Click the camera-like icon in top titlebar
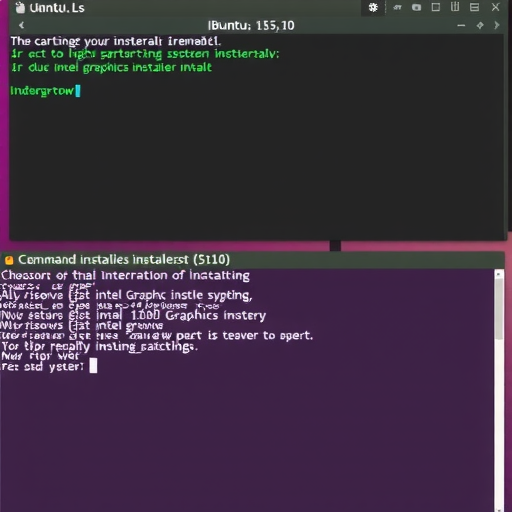The width and height of the screenshot is (512, 512). click(x=416, y=7)
